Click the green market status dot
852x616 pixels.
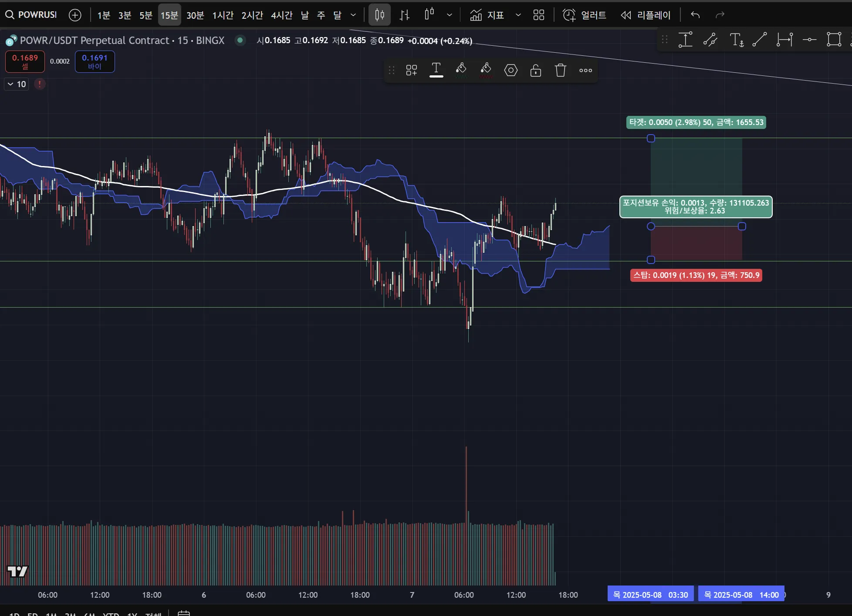point(240,41)
